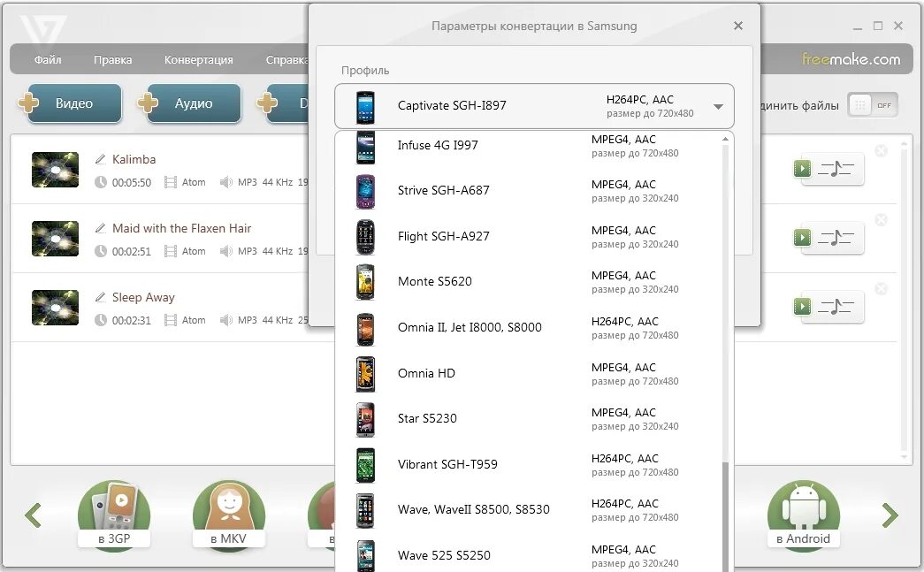Visit the freemake.com link
924x572 pixels.
pyautogui.click(x=851, y=59)
